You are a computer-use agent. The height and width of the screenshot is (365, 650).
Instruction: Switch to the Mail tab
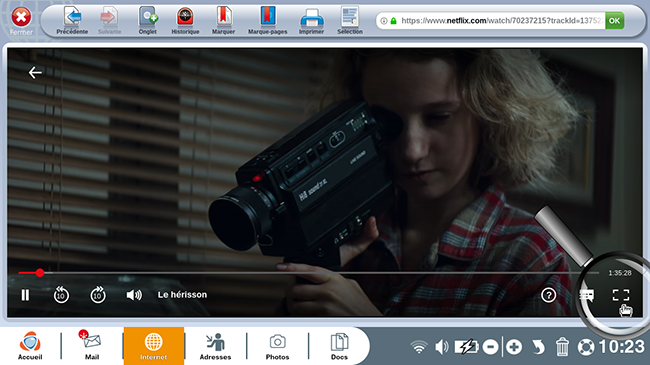[92, 345]
